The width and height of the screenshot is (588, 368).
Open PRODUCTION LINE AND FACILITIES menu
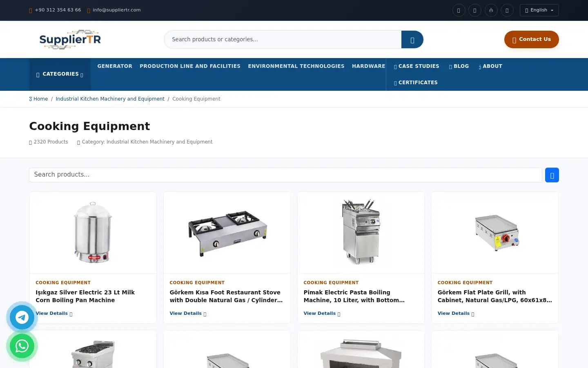(190, 66)
